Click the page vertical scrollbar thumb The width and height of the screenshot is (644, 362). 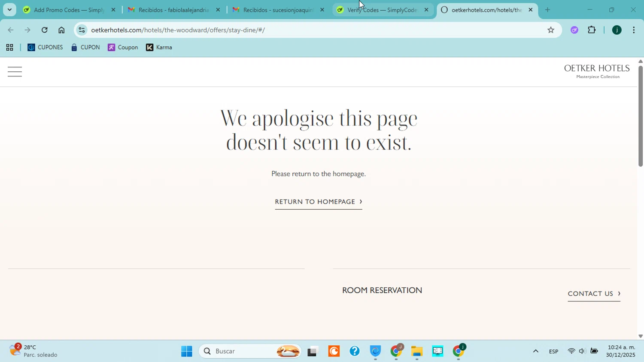[x=640, y=116]
